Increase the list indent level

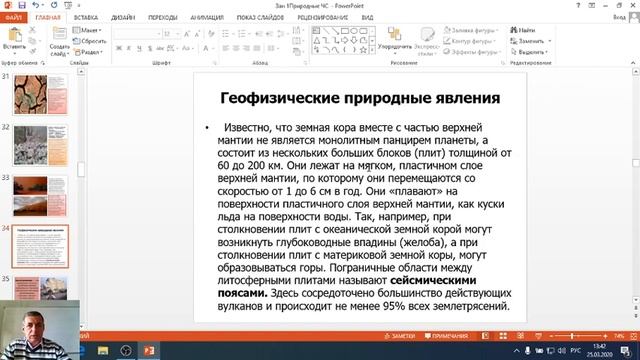point(269,34)
